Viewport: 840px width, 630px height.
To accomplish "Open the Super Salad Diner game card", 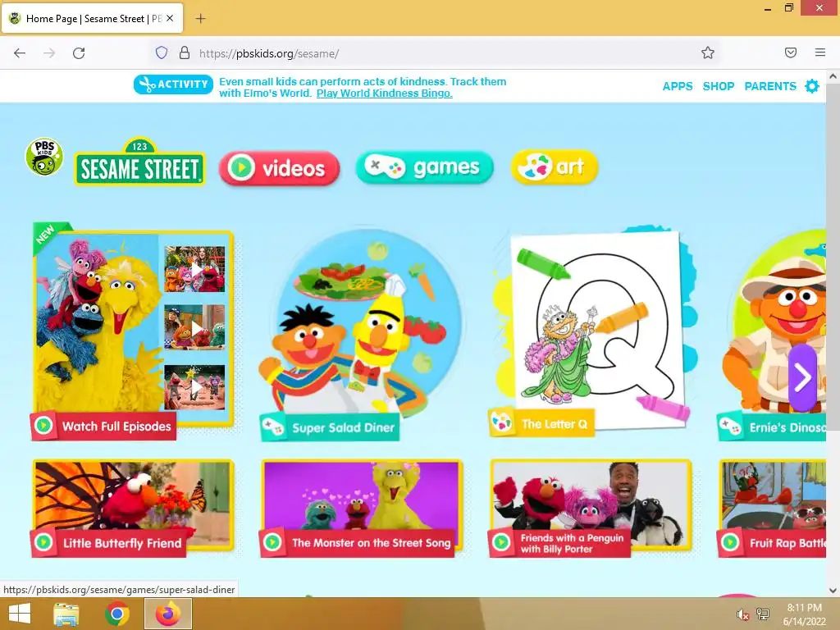I will click(361, 331).
